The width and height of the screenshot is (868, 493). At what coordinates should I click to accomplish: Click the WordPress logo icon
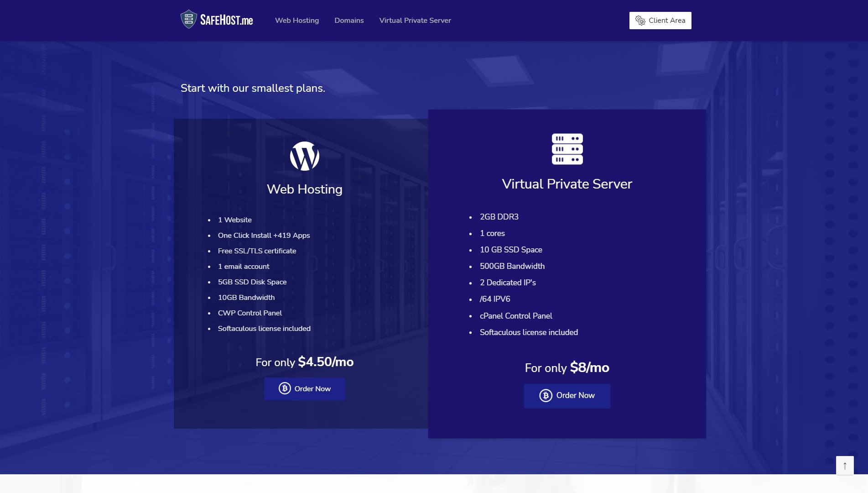point(304,156)
